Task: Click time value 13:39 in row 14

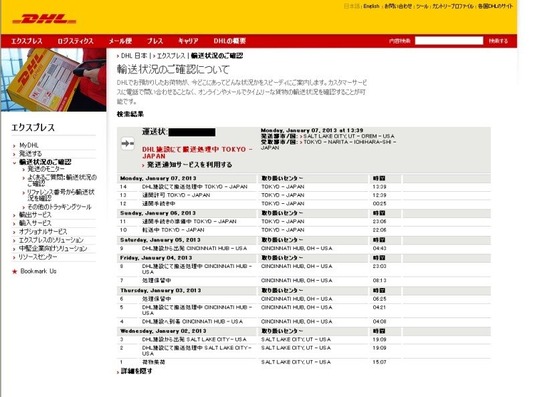Action: coord(379,187)
